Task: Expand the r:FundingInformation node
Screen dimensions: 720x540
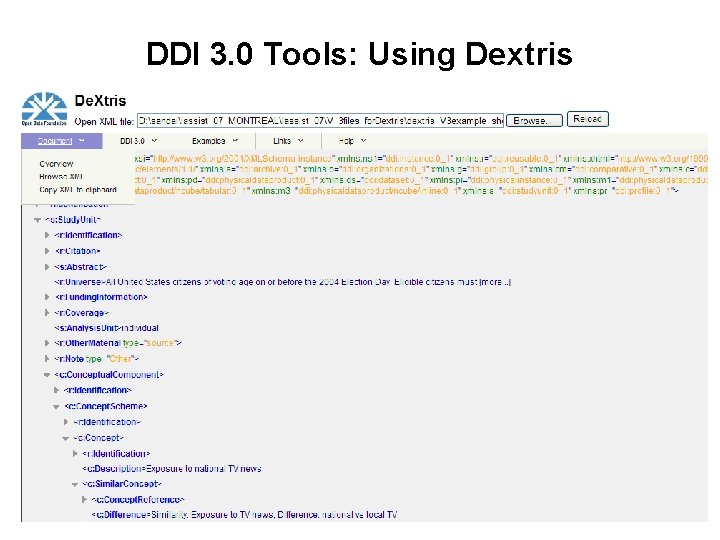Action: point(47,297)
